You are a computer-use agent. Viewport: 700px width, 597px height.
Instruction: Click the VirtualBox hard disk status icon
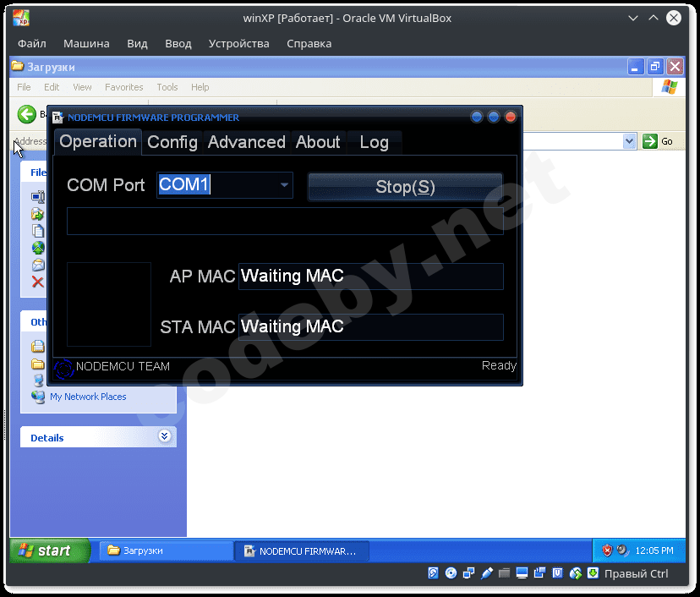pyautogui.click(x=433, y=573)
